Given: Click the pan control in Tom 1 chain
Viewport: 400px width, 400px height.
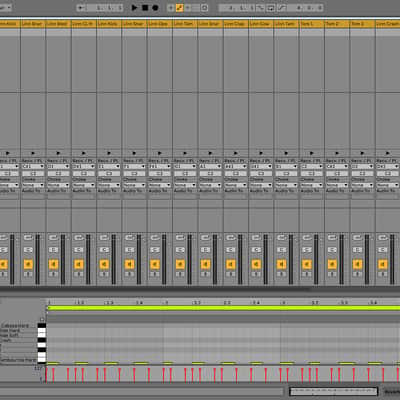Looking at the screenshot, I should click(307, 250).
